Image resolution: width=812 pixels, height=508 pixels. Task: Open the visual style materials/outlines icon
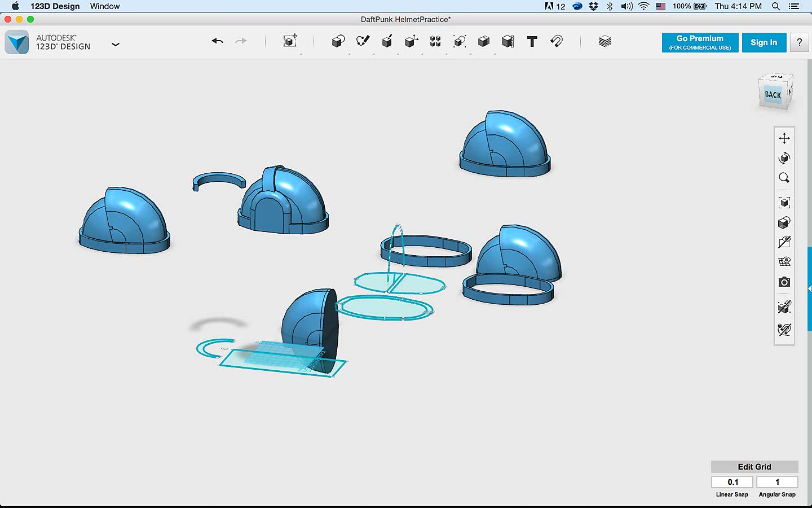coord(784,222)
